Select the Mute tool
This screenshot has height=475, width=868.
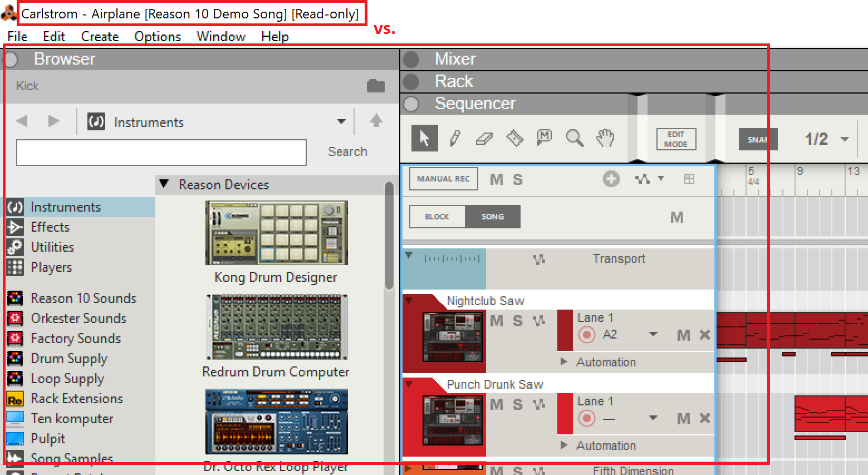[544, 137]
